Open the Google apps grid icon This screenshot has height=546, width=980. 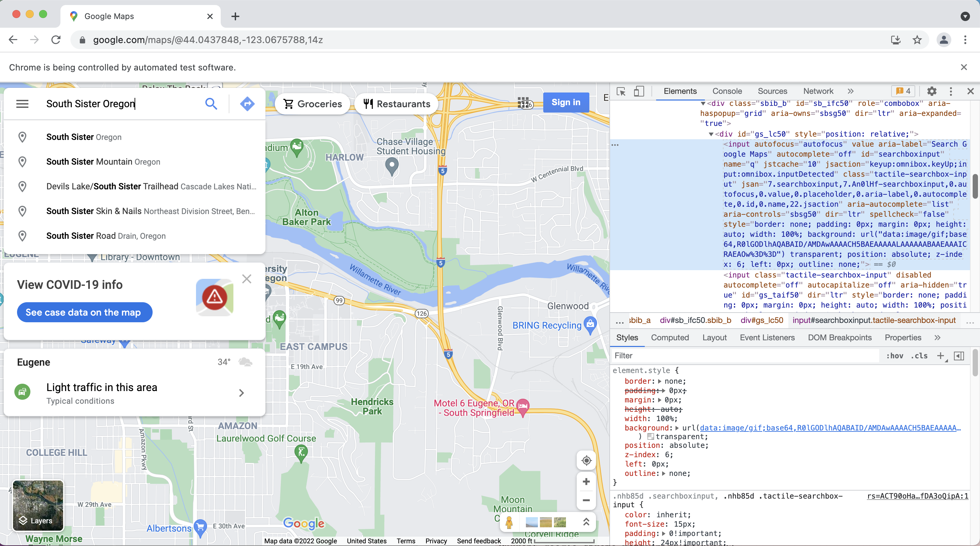coord(524,102)
